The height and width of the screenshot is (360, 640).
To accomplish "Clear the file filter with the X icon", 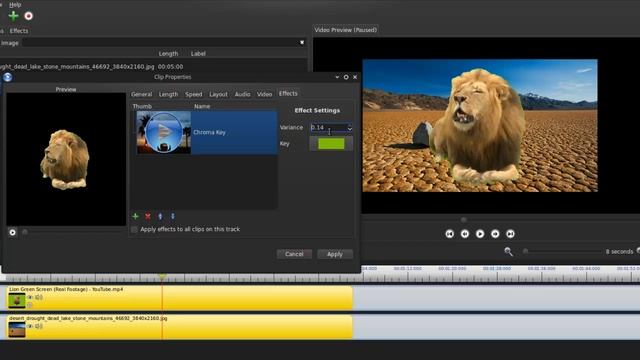I will (302, 42).
